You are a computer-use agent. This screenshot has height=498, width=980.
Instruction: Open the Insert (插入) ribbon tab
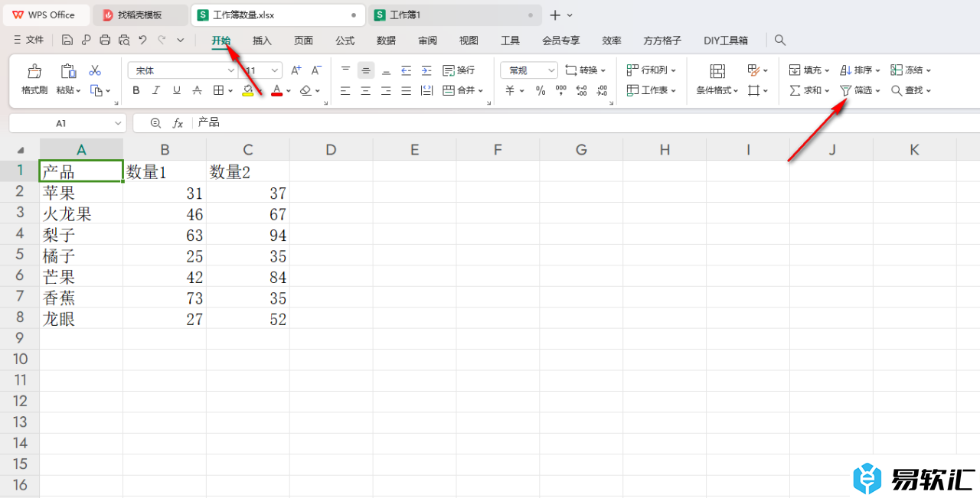point(263,41)
